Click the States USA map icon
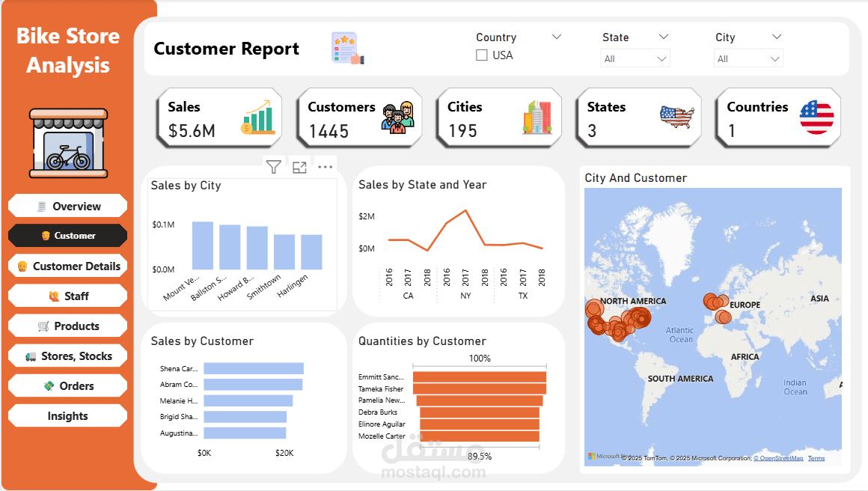868x491 pixels. 677,117
